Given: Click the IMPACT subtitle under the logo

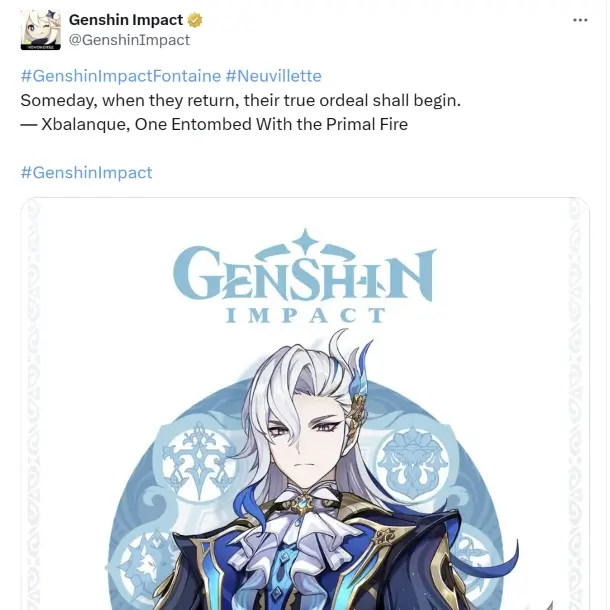Looking at the screenshot, I should point(305,316).
